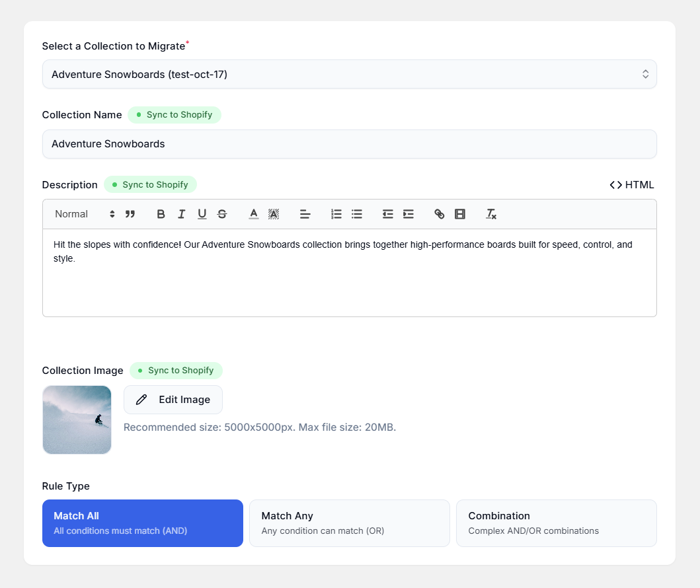
Task: Switch to Match Any rule type
Action: pos(349,523)
